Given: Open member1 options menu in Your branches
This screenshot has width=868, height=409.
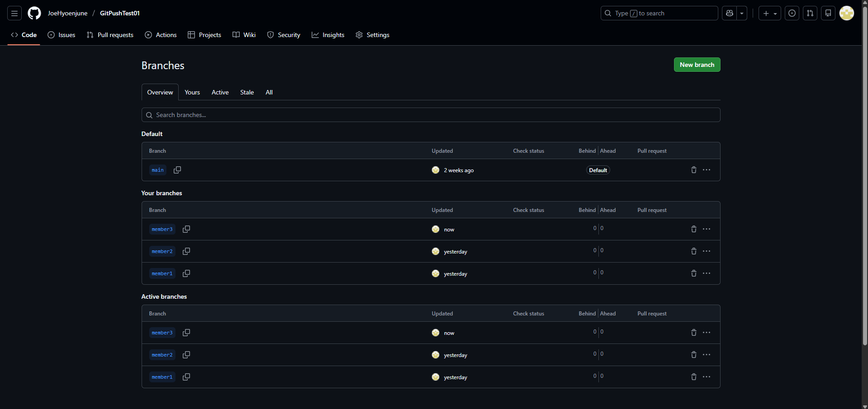Looking at the screenshot, I should point(707,273).
